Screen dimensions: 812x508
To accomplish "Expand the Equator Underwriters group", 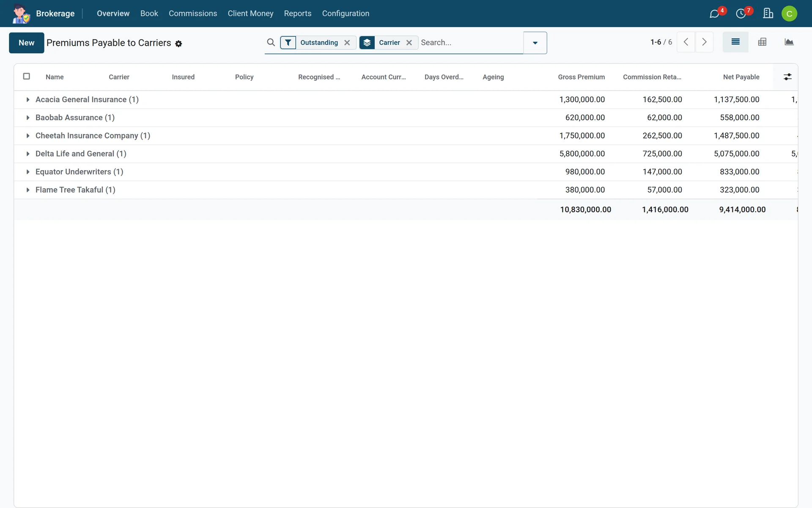I will point(28,172).
